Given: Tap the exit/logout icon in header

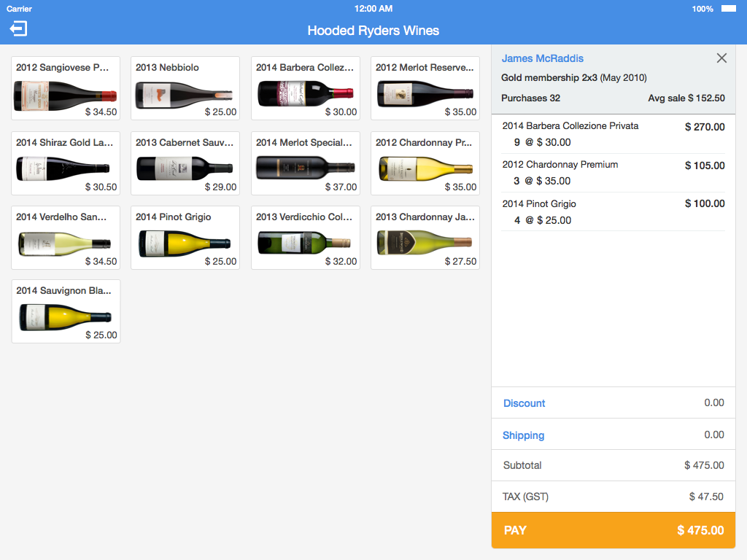Looking at the screenshot, I should [18, 29].
